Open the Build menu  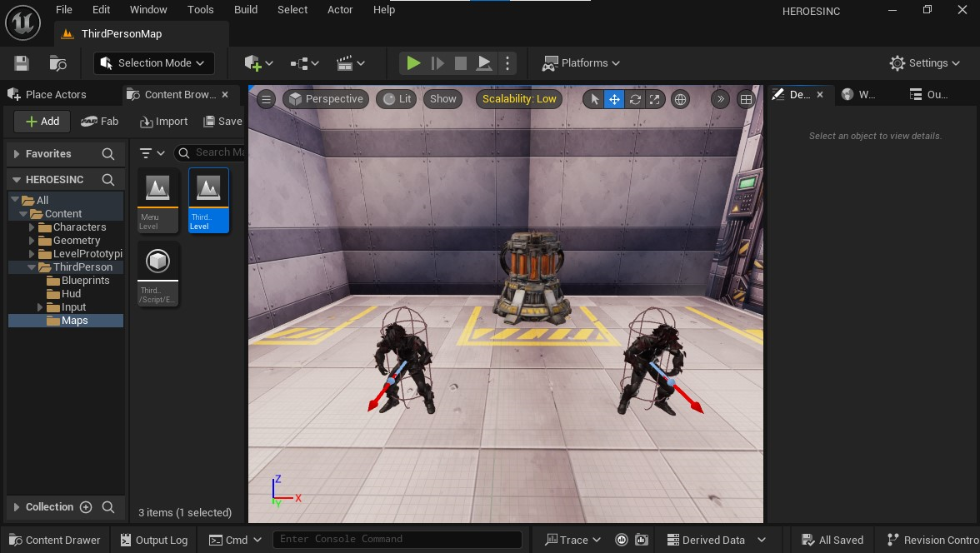click(x=246, y=10)
